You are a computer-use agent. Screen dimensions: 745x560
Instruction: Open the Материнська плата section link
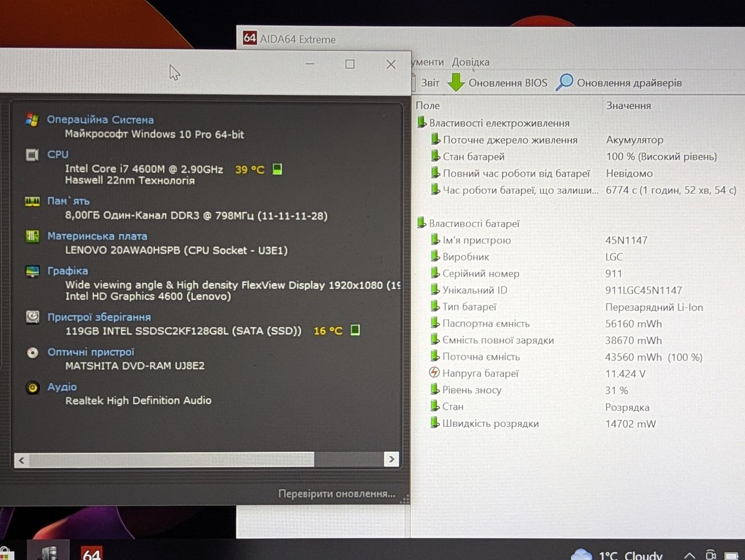tap(97, 236)
